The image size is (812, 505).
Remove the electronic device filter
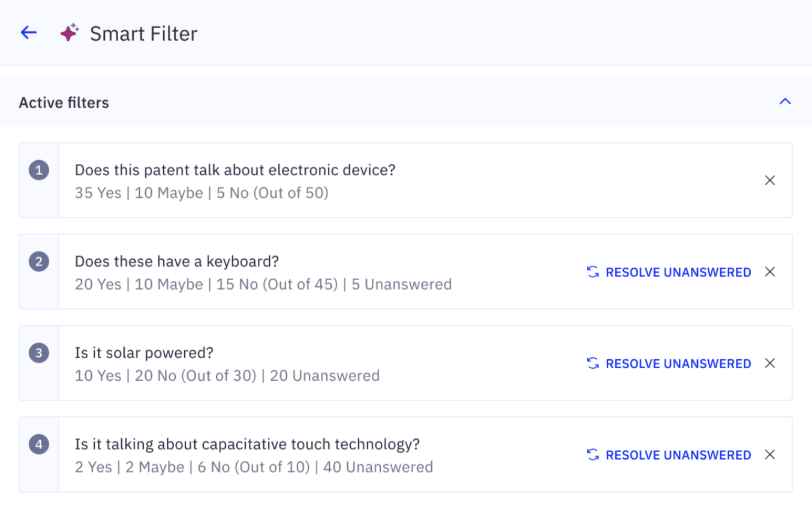click(770, 180)
